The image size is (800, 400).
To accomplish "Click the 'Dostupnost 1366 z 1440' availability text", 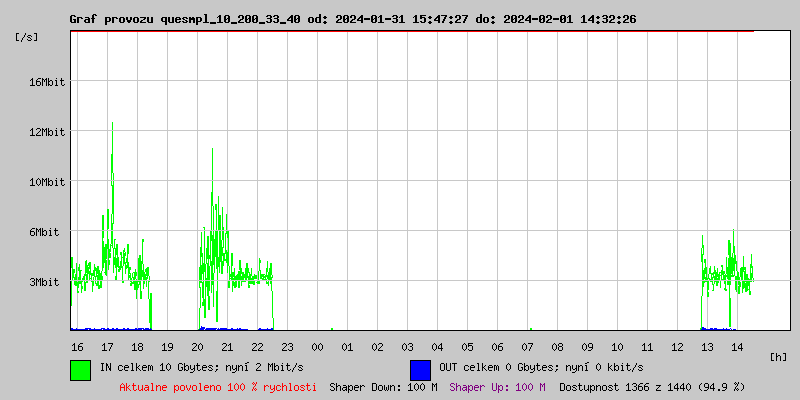I will (x=652, y=386).
